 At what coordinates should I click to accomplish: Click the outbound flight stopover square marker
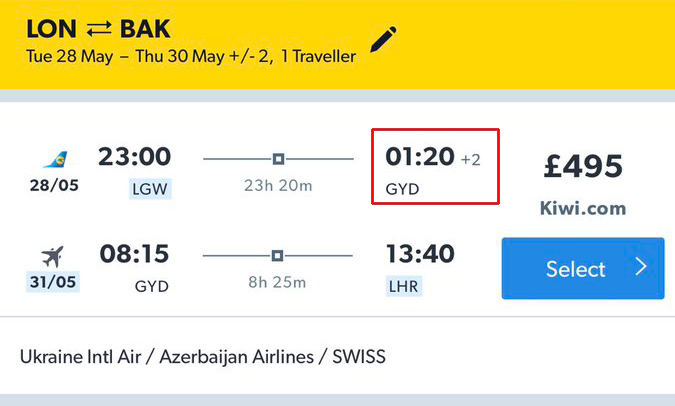279,159
